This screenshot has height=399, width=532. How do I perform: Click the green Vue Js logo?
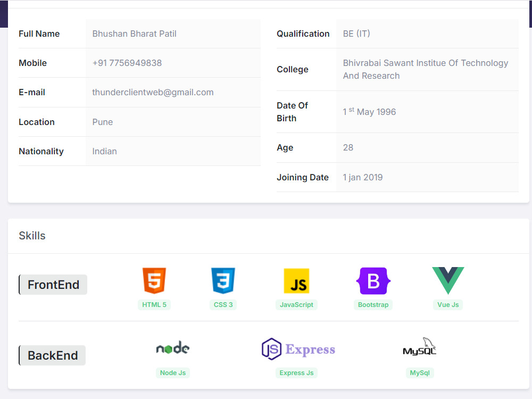(448, 280)
